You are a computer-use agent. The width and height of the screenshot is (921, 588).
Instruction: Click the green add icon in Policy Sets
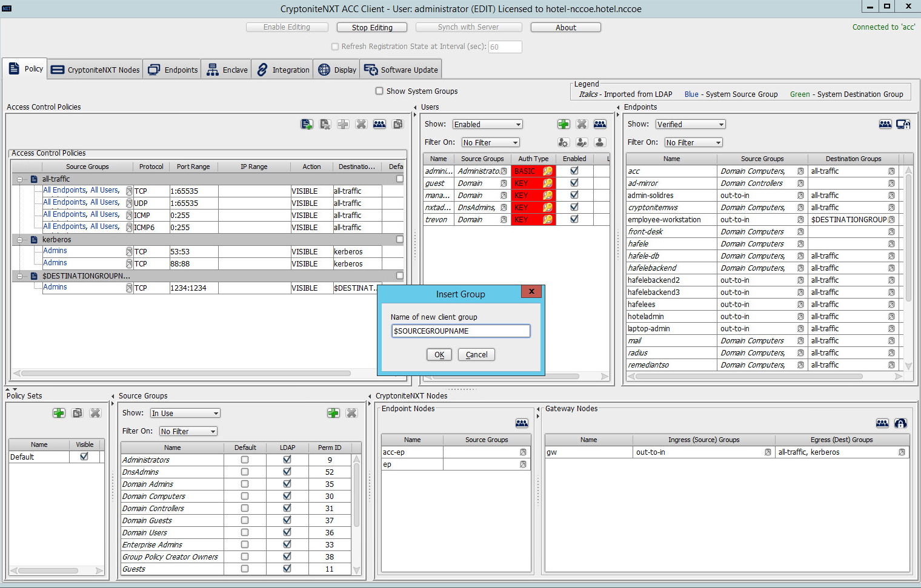pyautogui.click(x=59, y=413)
